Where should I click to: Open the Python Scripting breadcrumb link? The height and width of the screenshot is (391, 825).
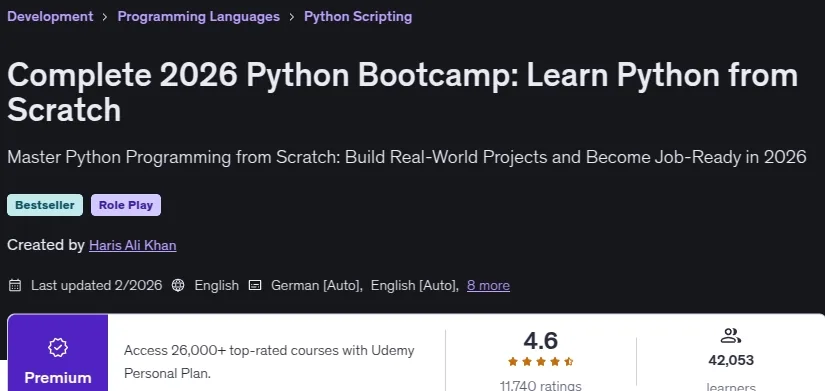[x=358, y=16]
